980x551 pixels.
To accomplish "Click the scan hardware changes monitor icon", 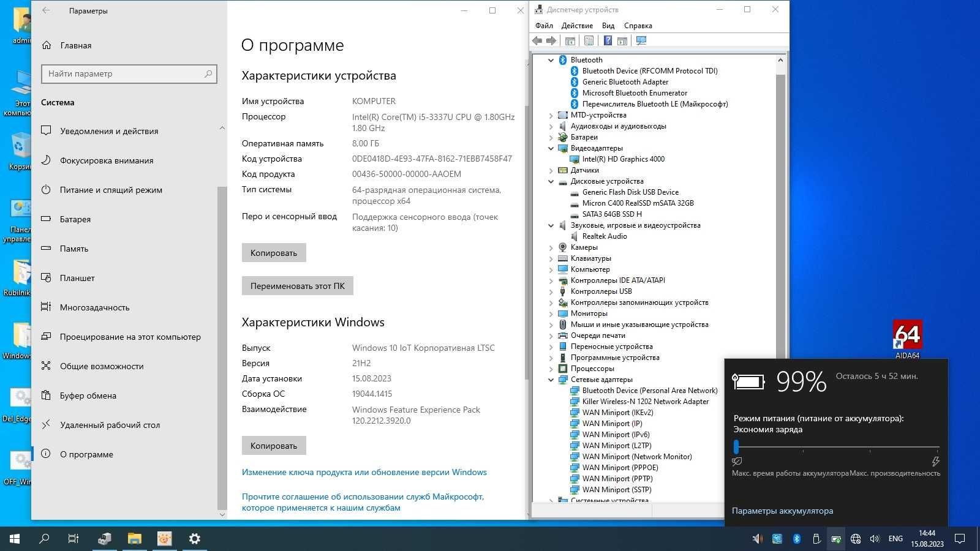I will [x=641, y=41].
